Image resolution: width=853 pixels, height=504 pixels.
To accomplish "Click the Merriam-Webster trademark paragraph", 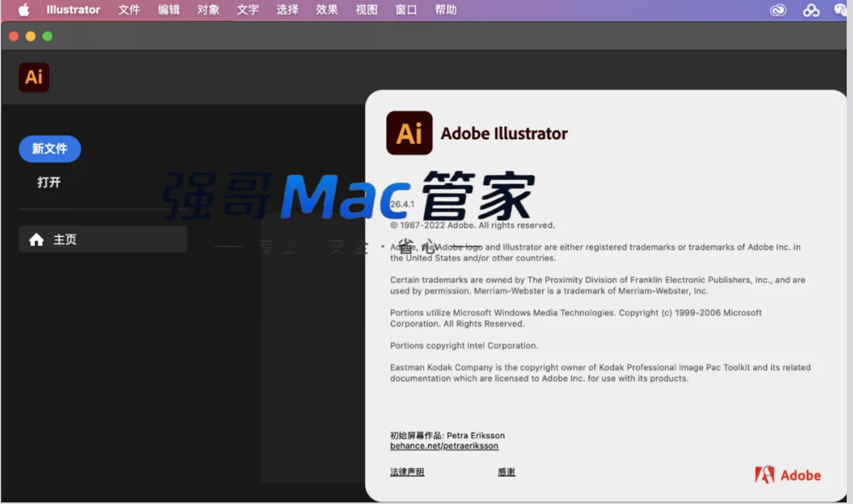I will click(x=598, y=286).
